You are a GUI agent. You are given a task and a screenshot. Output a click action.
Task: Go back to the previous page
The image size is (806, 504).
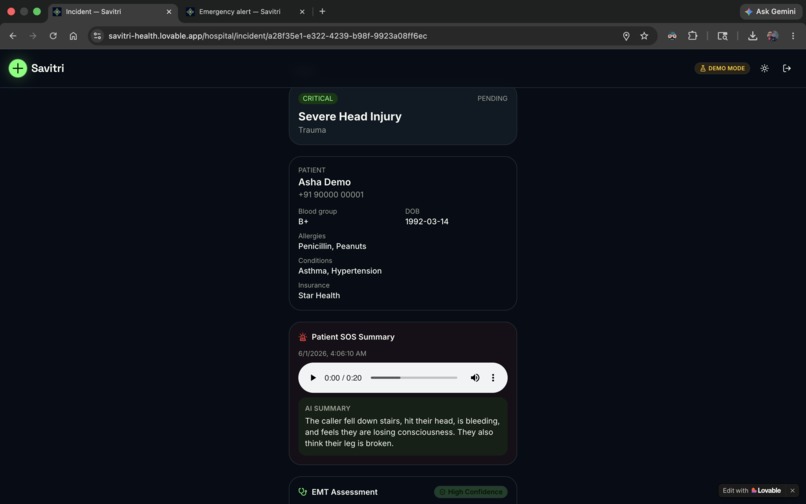(13, 36)
